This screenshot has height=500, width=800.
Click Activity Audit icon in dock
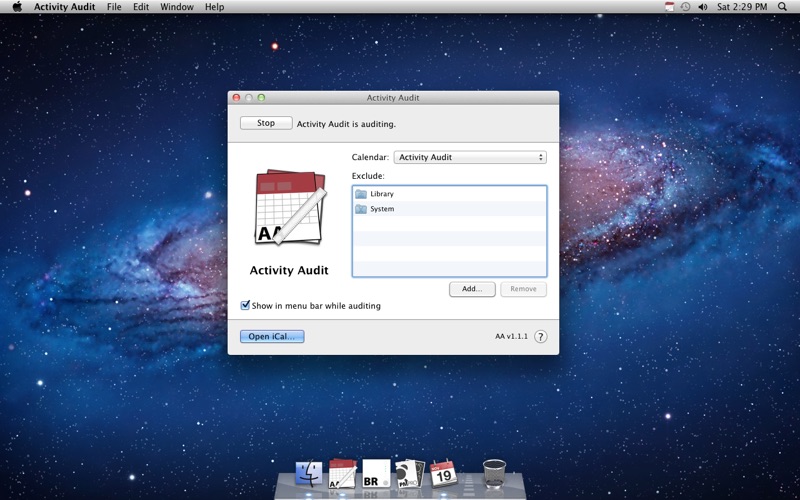click(x=342, y=473)
